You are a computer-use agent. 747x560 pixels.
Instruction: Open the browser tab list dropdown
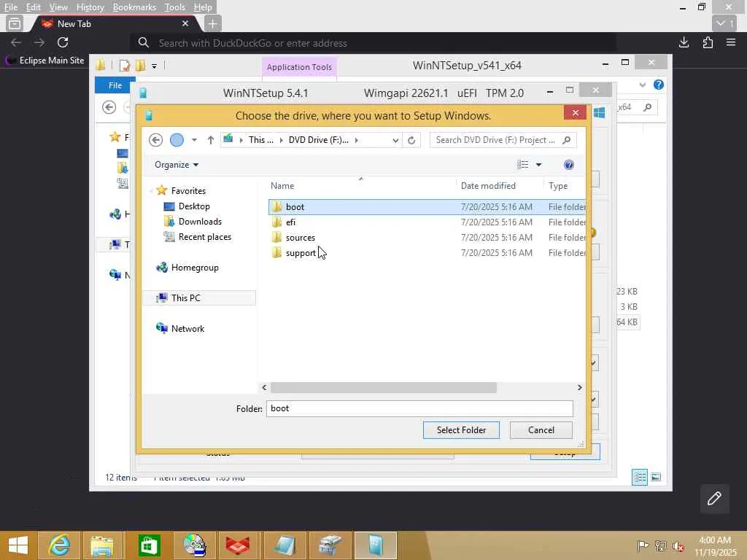tap(724, 23)
